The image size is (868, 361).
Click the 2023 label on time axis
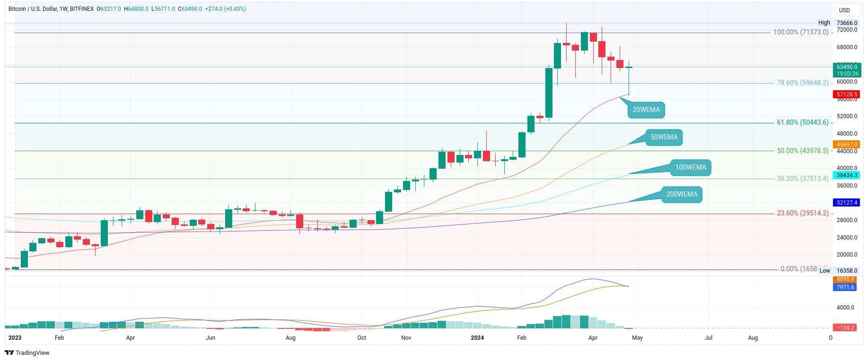(x=15, y=338)
